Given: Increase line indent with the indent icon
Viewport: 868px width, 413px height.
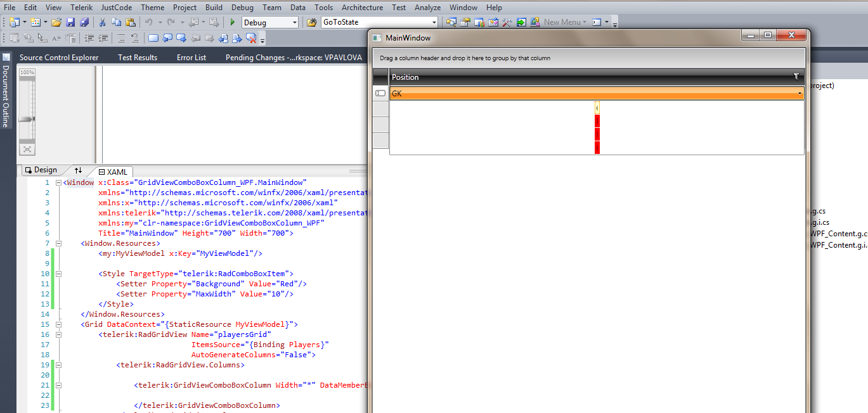Looking at the screenshot, I should click(x=103, y=38).
